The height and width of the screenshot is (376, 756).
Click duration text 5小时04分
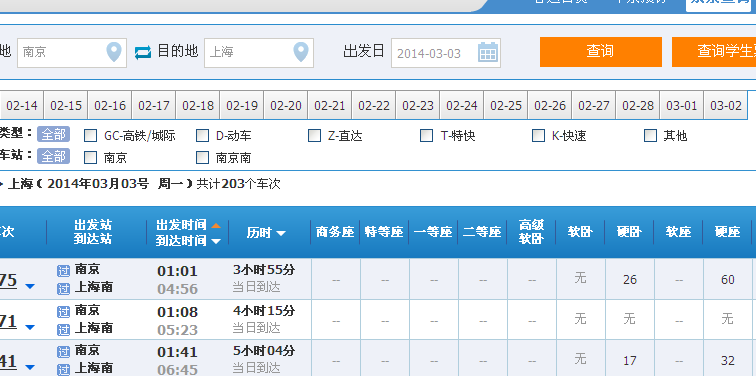click(x=264, y=351)
